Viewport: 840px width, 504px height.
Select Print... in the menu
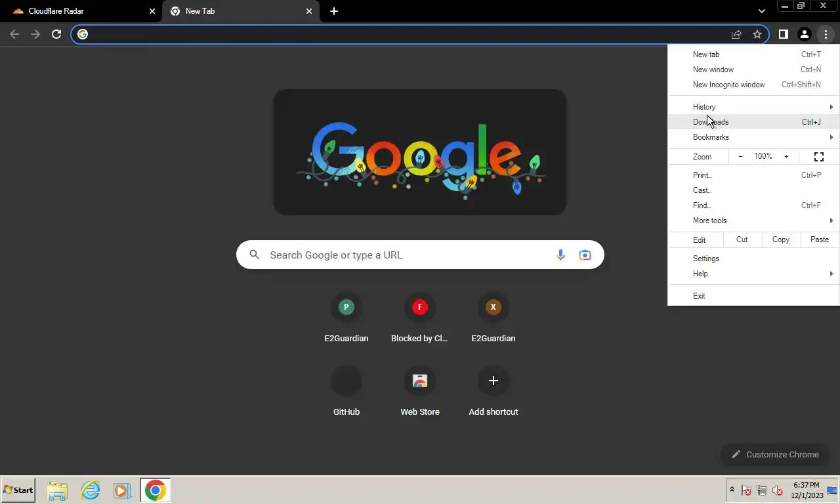(753, 175)
